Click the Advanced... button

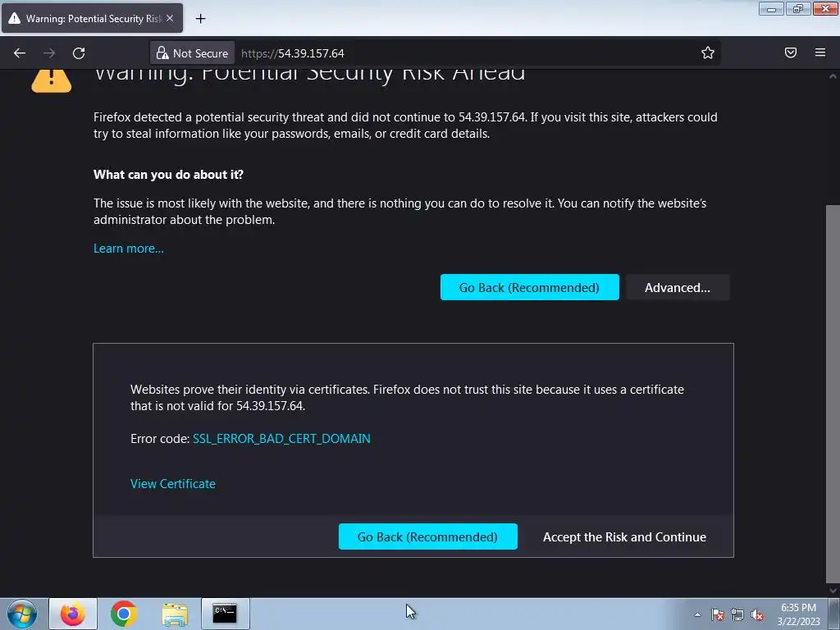point(677,288)
